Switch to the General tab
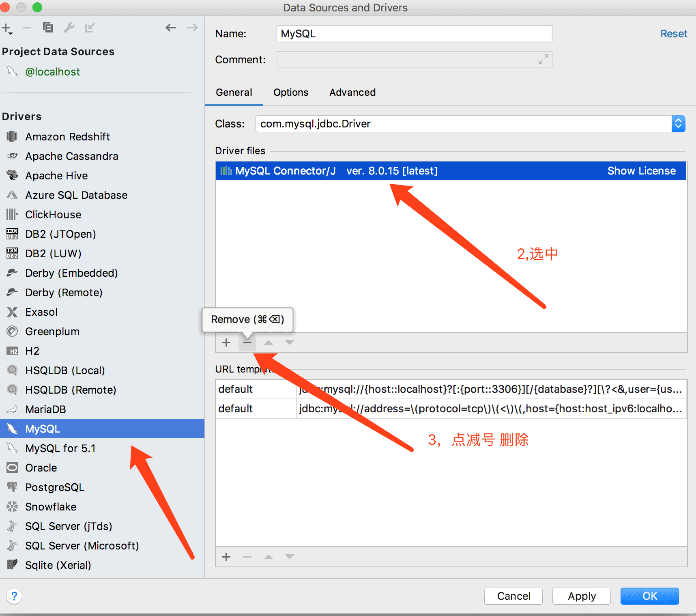 pos(234,93)
